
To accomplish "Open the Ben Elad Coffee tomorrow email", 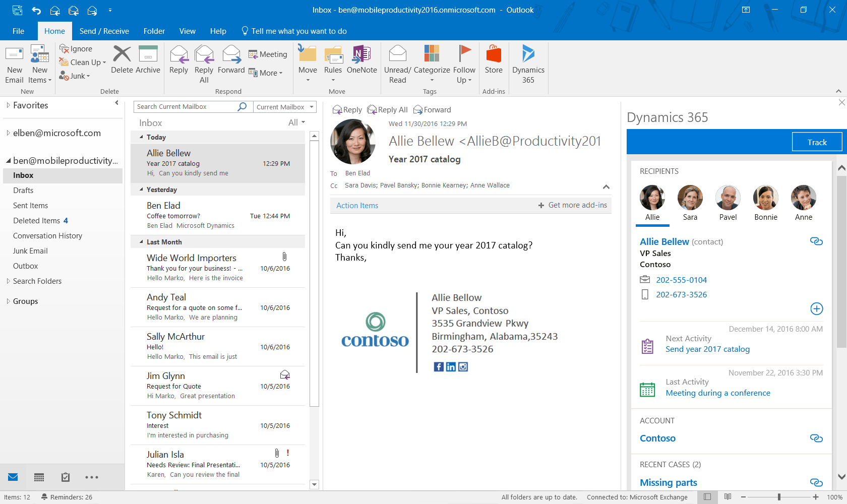I will tap(218, 215).
